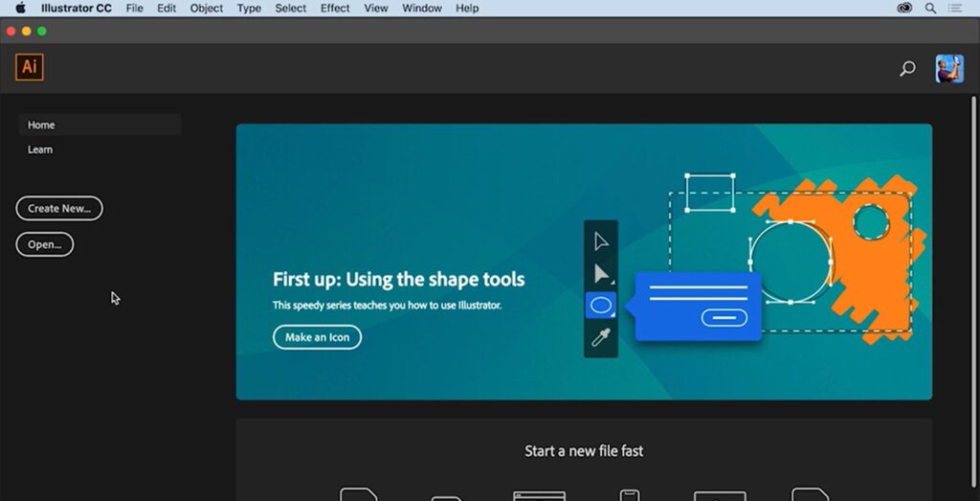Click the Selection arrow tool in banner
This screenshot has height=501, width=980.
tap(601, 241)
